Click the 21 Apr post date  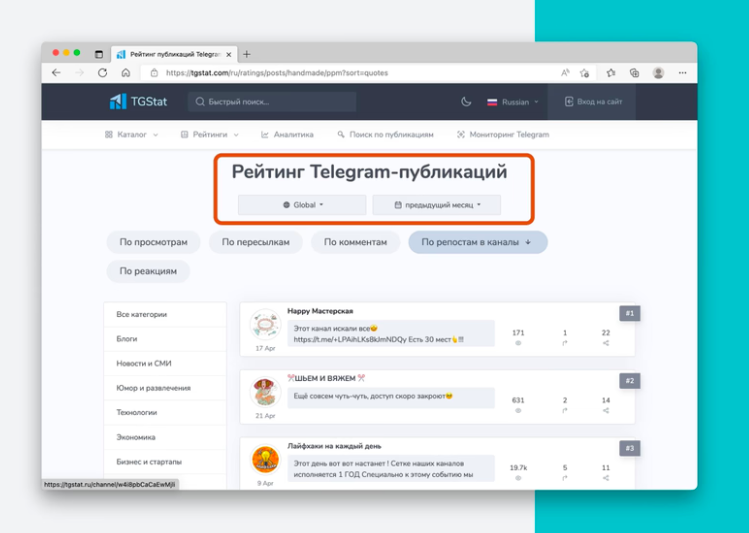tap(265, 416)
